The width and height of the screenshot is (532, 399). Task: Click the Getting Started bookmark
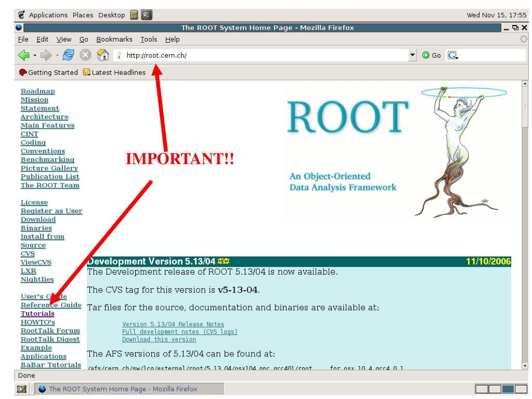tap(48, 72)
